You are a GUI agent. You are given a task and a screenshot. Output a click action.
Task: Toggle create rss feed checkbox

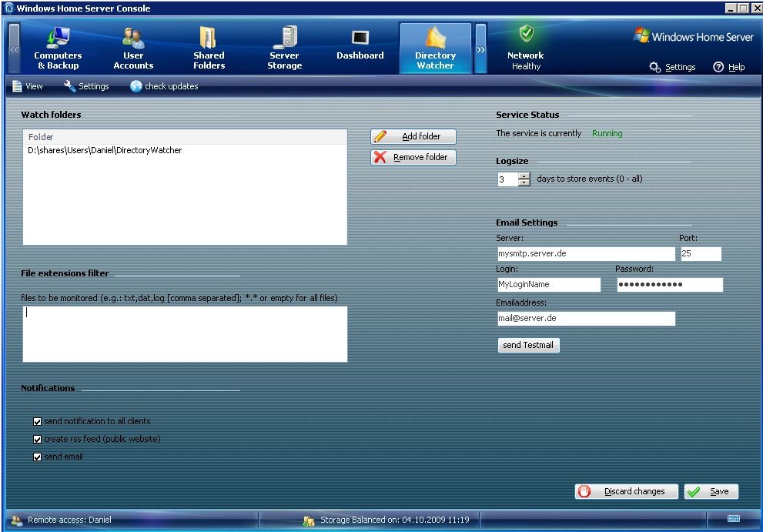(38, 439)
